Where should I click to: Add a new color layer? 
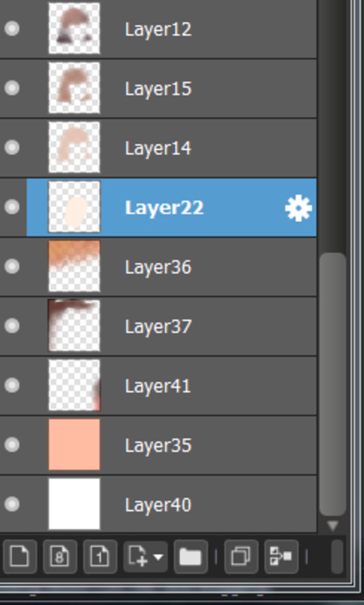tap(20, 556)
